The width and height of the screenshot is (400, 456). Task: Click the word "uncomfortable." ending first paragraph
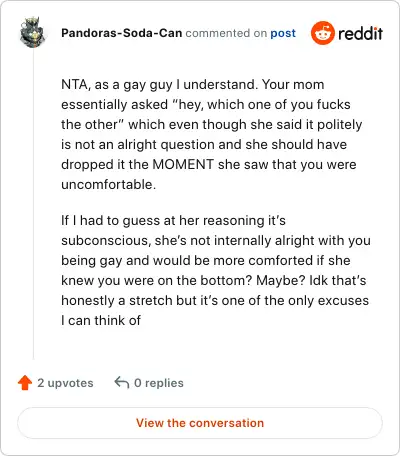(x=109, y=184)
